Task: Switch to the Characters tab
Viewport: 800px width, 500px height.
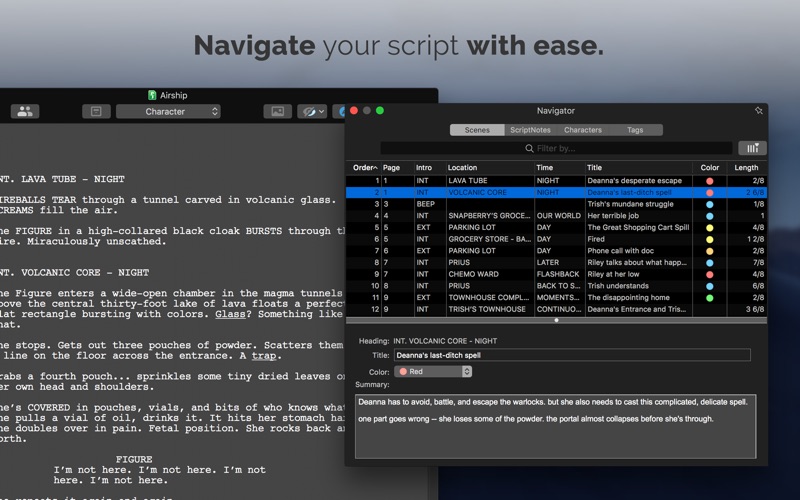Action: click(583, 130)
